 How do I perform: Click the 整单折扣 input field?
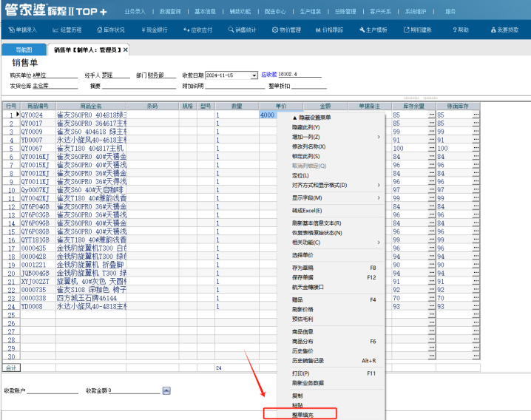pyautogui.click(x=309, y=86)
